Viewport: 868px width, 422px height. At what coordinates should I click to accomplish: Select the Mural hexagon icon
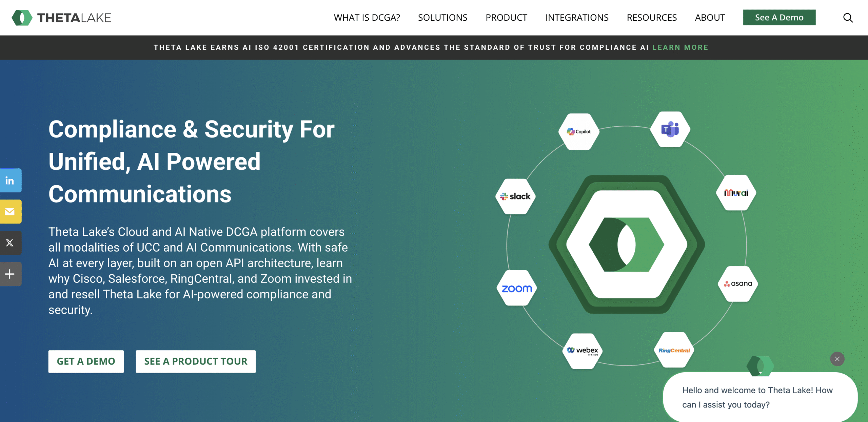click(736, 193)
